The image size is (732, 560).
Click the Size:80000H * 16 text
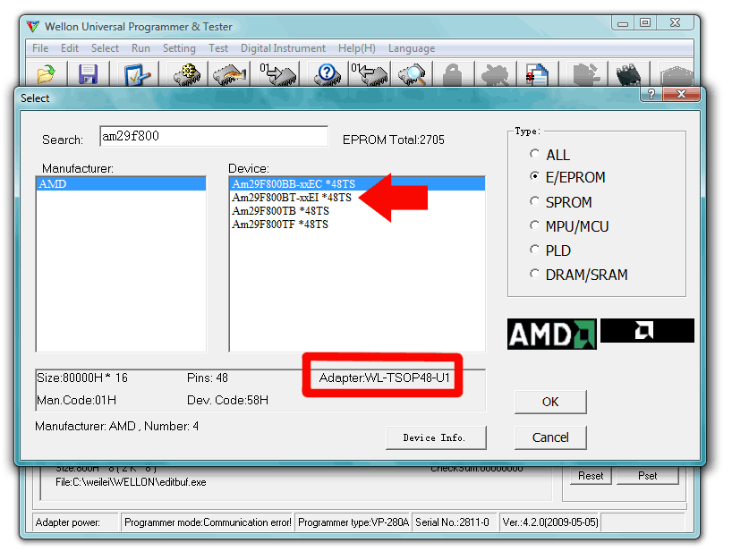pos(82,378)
